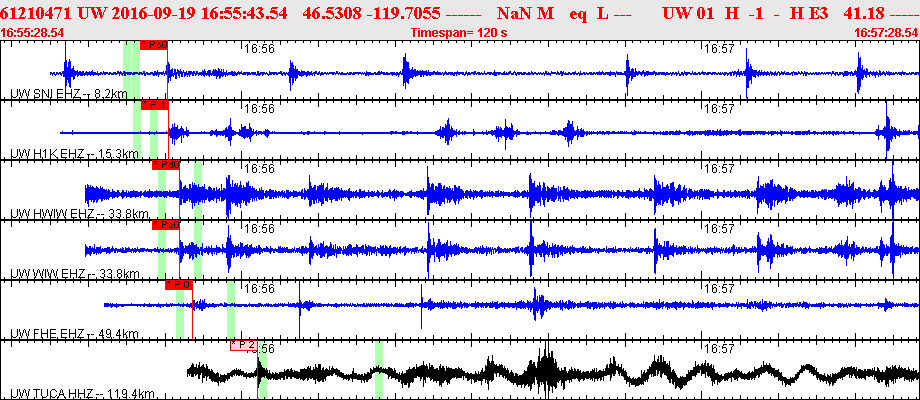Click 16:56 time label on H1K trace
The width and height of the screenshot is (920, 400).
click(x=259, y=109)
